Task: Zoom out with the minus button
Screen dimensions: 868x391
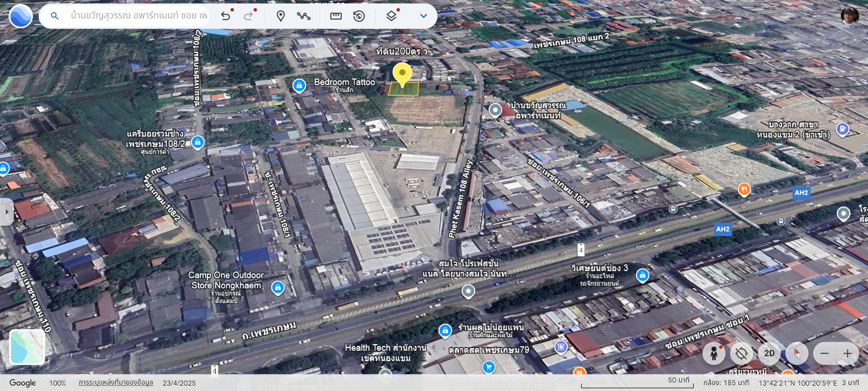Action: pyautogui.click(x=825, y=353)
